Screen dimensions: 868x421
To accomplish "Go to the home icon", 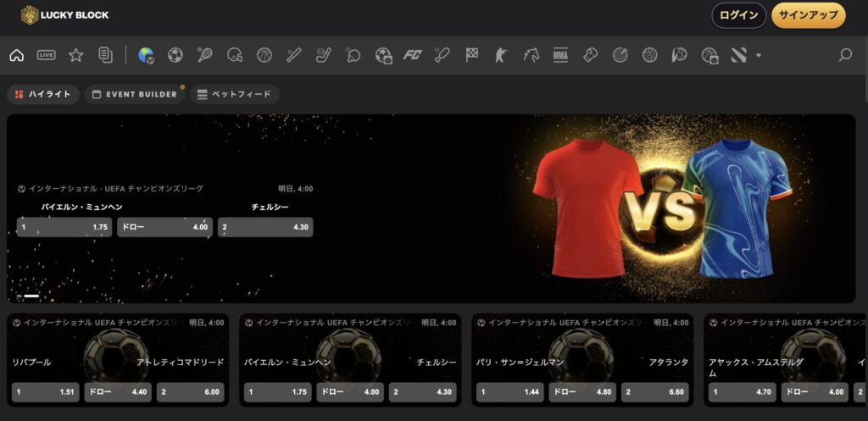I will click(x=17, y=55).
